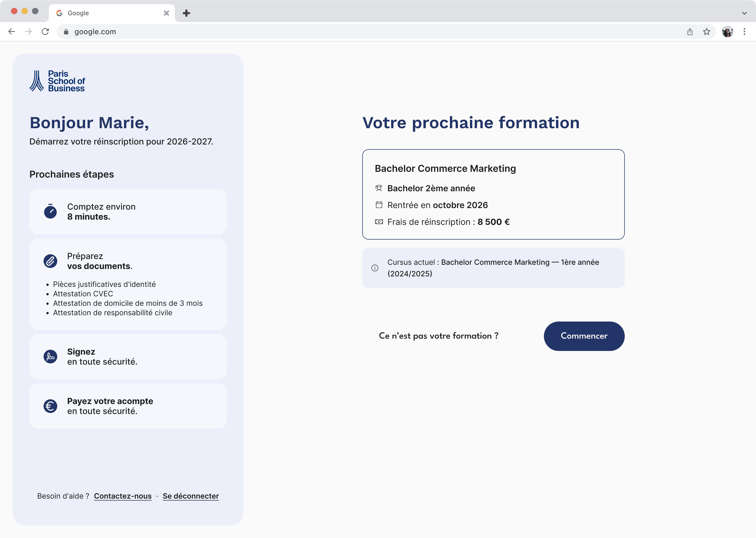Click the 'Votre prochaine formation' heading
The height and width of the screenshot is (538, 756).
(x=471, y=123)
